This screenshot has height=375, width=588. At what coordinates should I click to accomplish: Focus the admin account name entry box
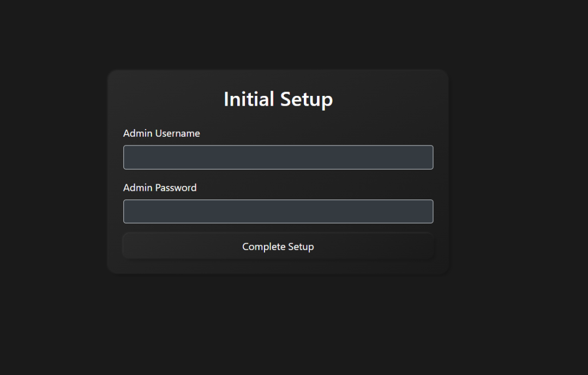(x=278, y=157)
